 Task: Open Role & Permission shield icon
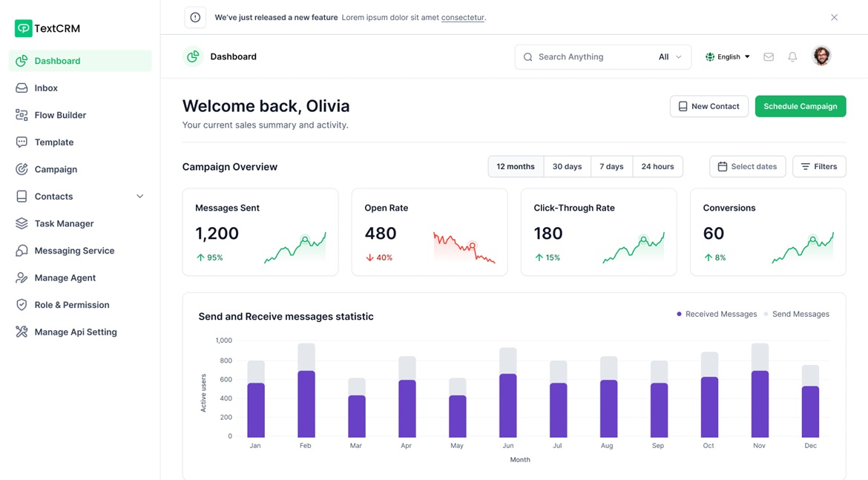tap(22, 305)
